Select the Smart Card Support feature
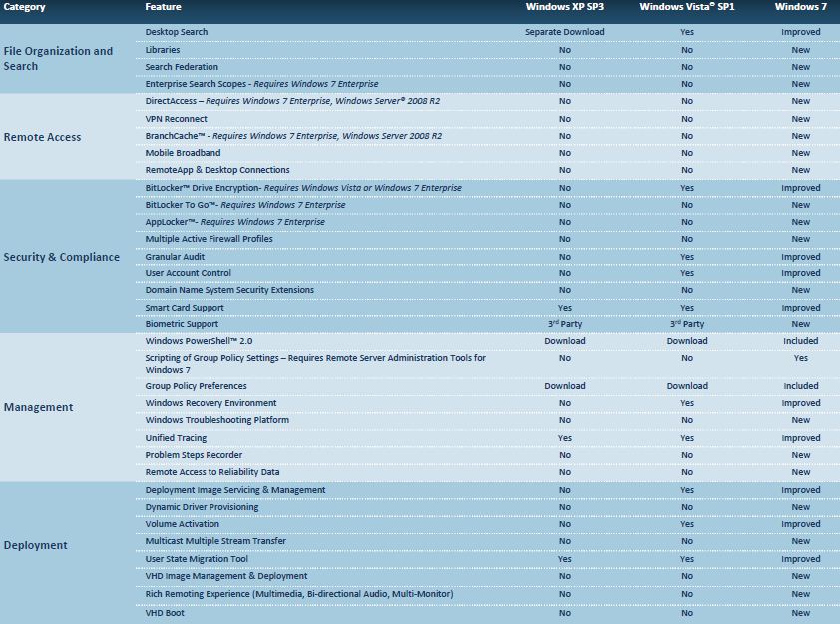840x624 pixels. tap(185, 308)
